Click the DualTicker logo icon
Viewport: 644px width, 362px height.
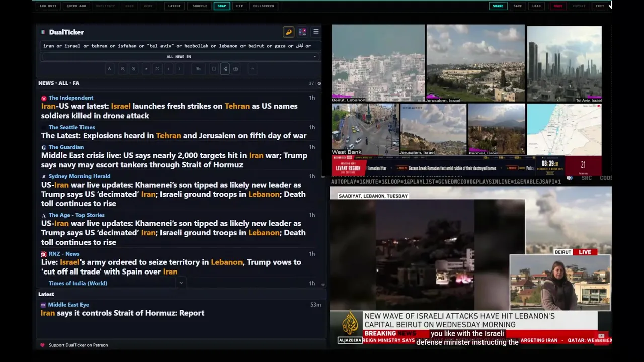[43, 32]
